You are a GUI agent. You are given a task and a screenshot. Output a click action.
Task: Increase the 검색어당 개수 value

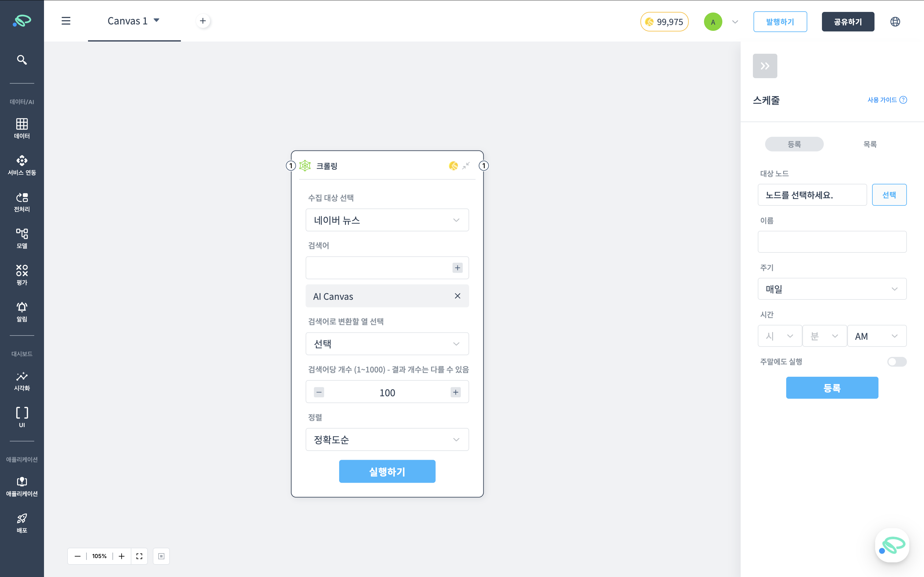click(x=456, y=392)
